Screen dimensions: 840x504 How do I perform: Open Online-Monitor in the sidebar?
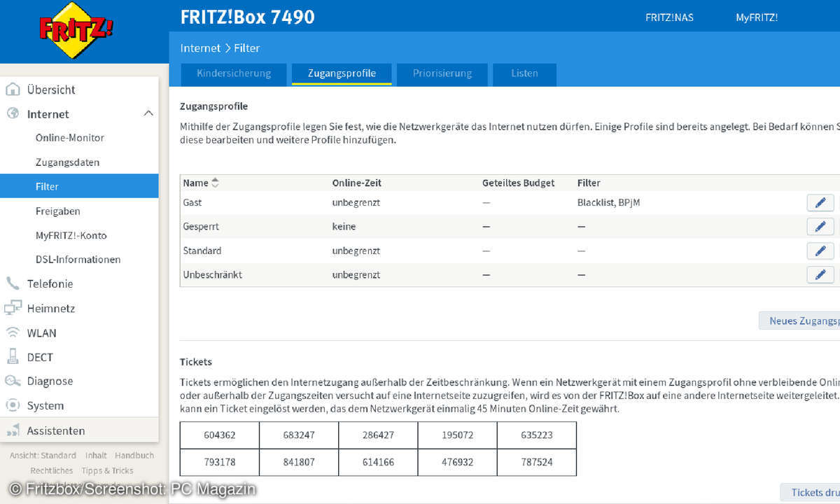click(70, 138)
